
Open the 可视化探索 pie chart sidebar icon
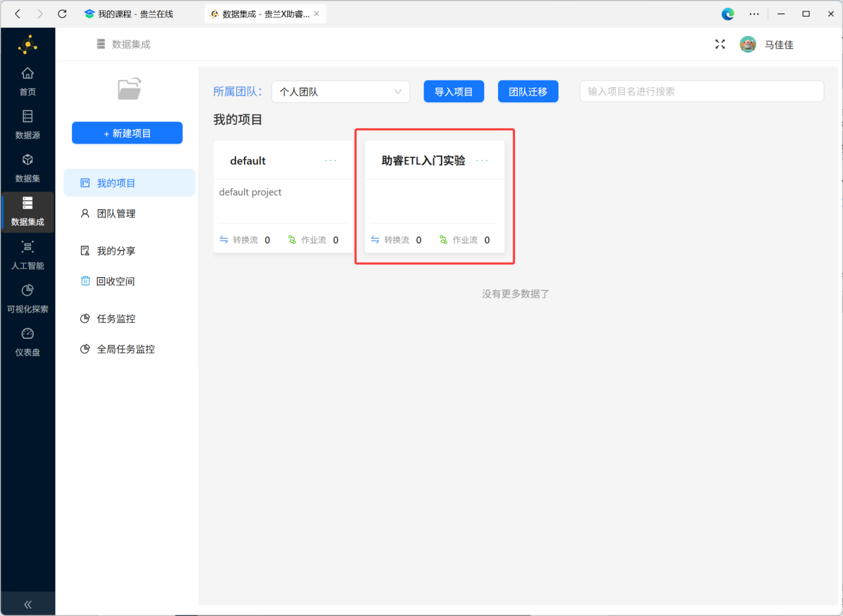[x=27, y=290]
